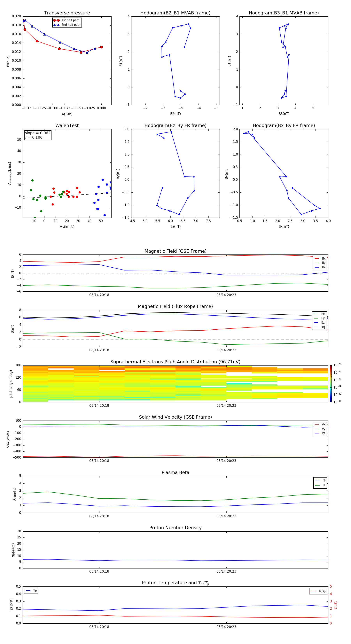Select Vy legend entry in solar wind panel

point(320,429)
